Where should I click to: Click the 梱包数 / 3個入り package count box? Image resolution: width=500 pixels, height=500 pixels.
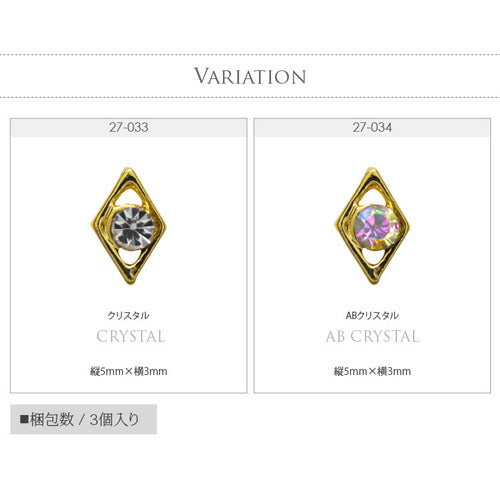83,419
